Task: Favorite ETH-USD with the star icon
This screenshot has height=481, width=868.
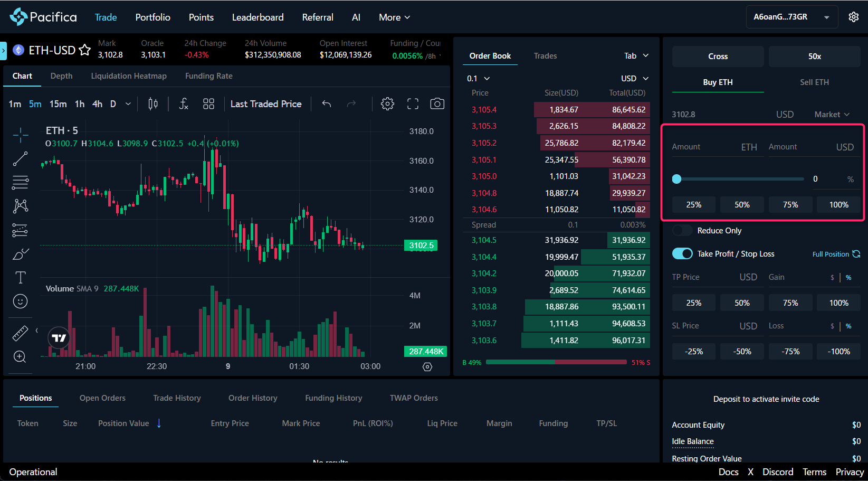Action: [x=84, y=50]
